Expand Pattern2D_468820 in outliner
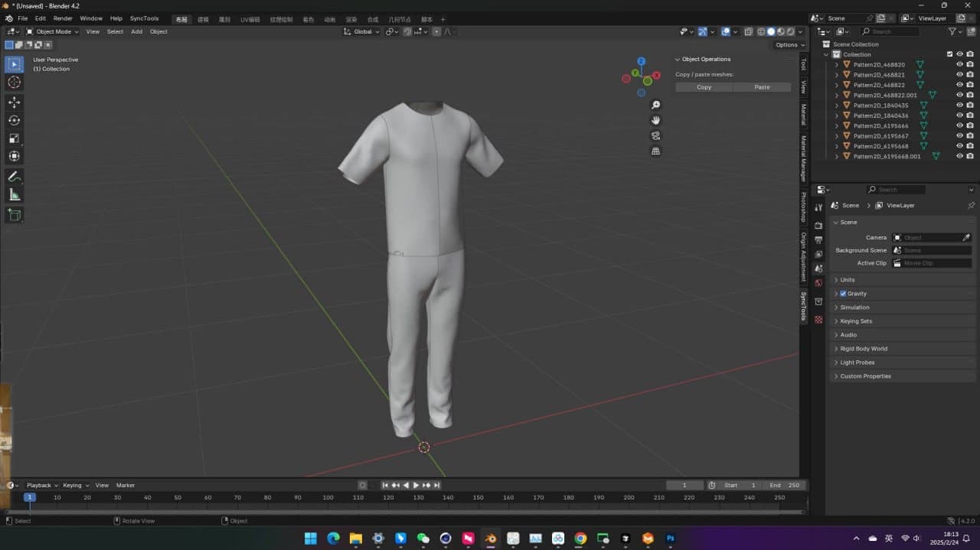Screen dimensions: 980x550 [836, 65]
